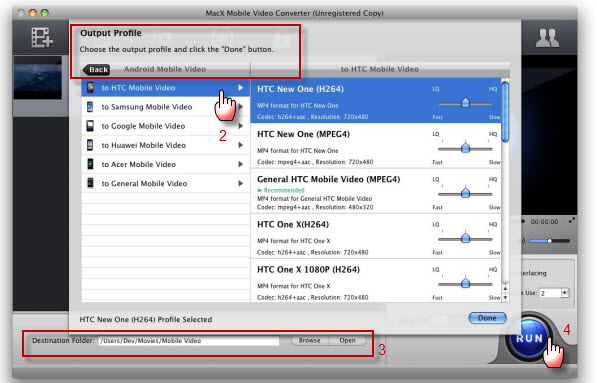Click the Google phone icon in the list
The width and height of the screenshot is (597, 383).
(x=90, y=126)
